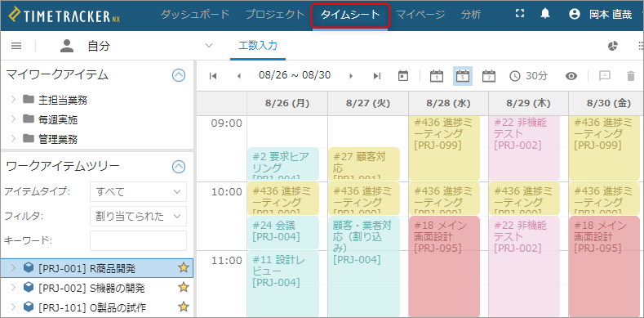Click the comment icon in toolbar

(605, 76)
